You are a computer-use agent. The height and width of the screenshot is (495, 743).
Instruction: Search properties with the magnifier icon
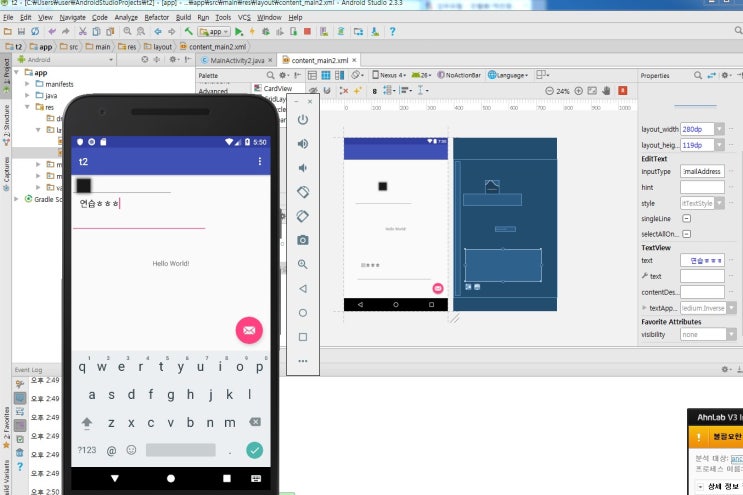tap(698, 75)
